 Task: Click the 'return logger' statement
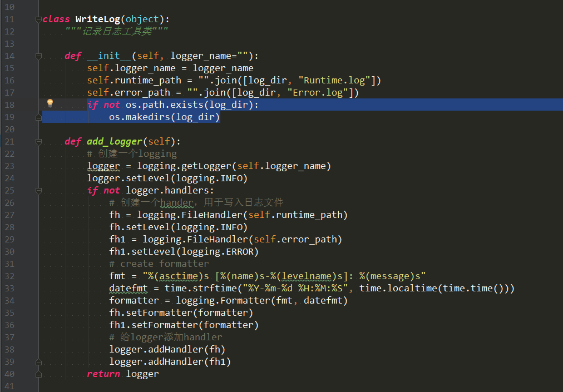pos(123,374)
